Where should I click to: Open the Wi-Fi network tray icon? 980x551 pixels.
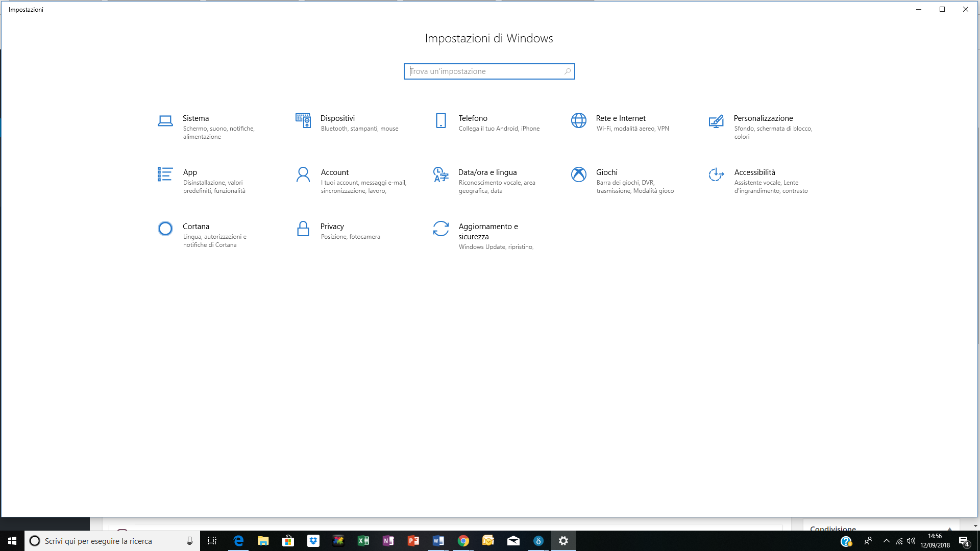(x=899, y=541)
